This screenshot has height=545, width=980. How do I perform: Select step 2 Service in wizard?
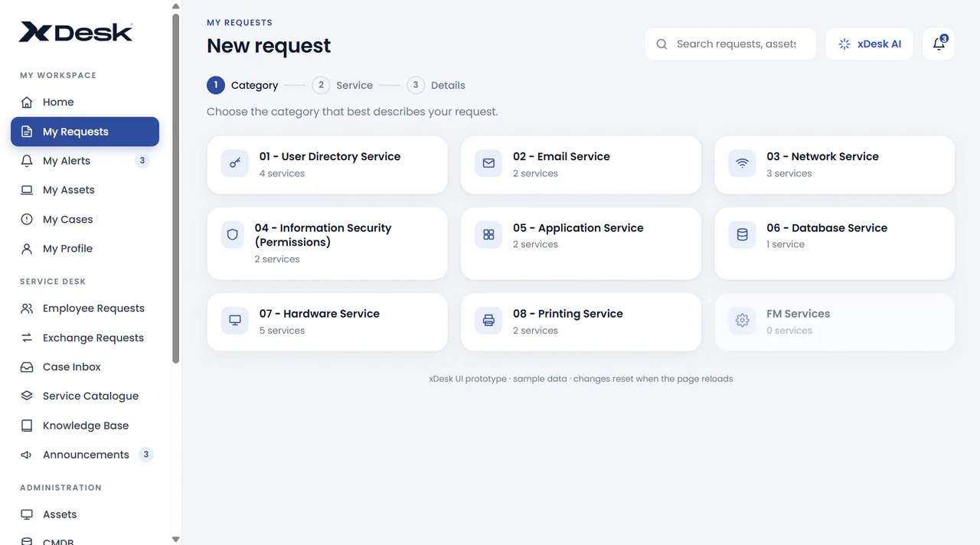coord(342,85)
